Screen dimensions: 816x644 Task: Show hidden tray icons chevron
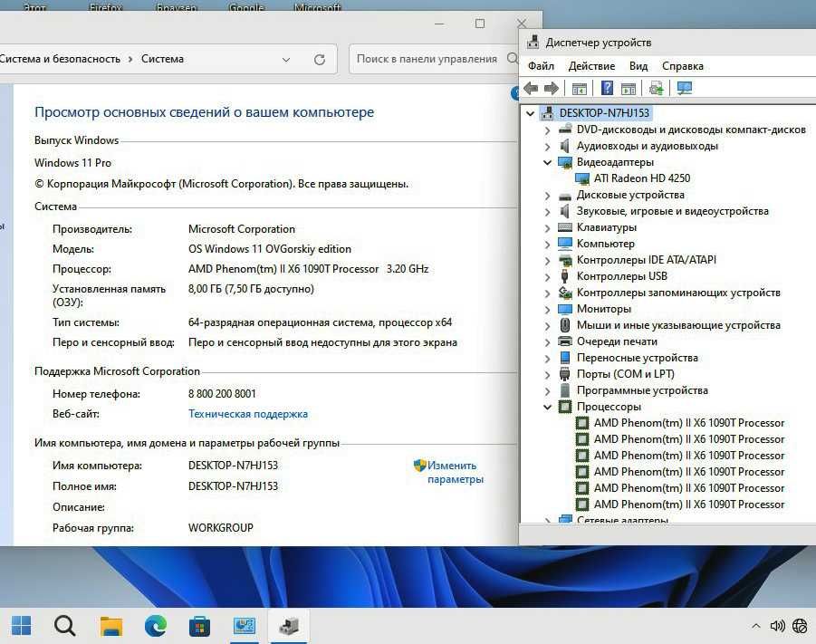tap(755, 626)
